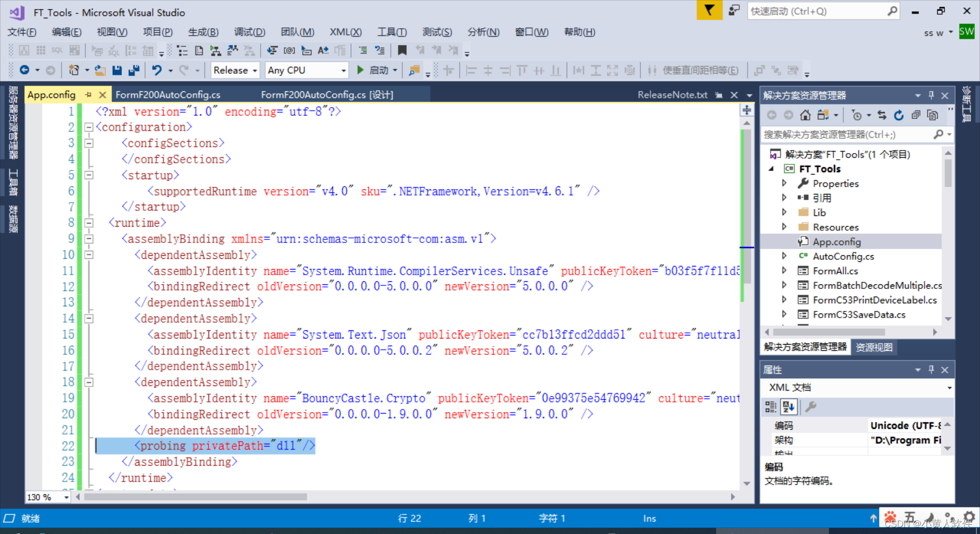Click the New Project icon
Image resolution: width=980 pixels, height=534 pixels.
pos(74,70)
